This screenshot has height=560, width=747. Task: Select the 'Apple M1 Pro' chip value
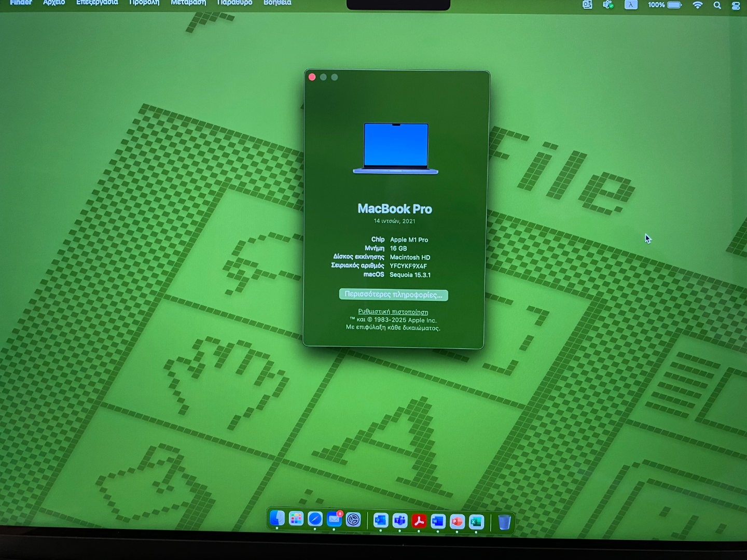pyautogui.click(x=409, y=240)
